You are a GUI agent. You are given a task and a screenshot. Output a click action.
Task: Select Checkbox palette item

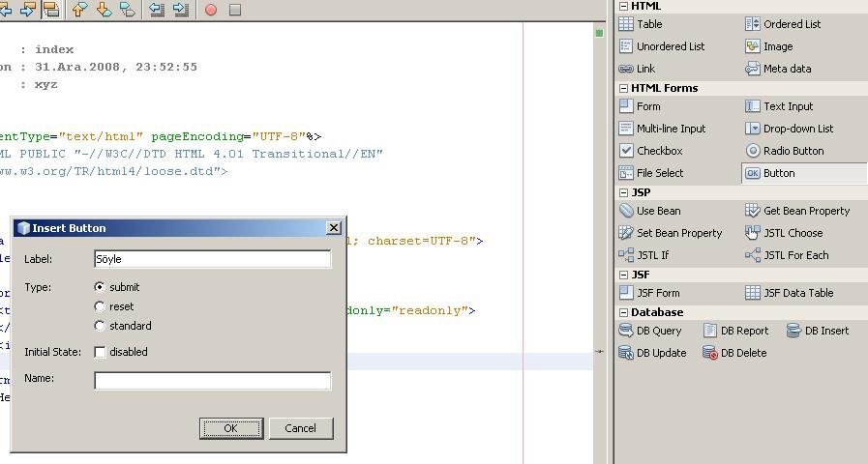pyautogui.click(x=650, y=151)
